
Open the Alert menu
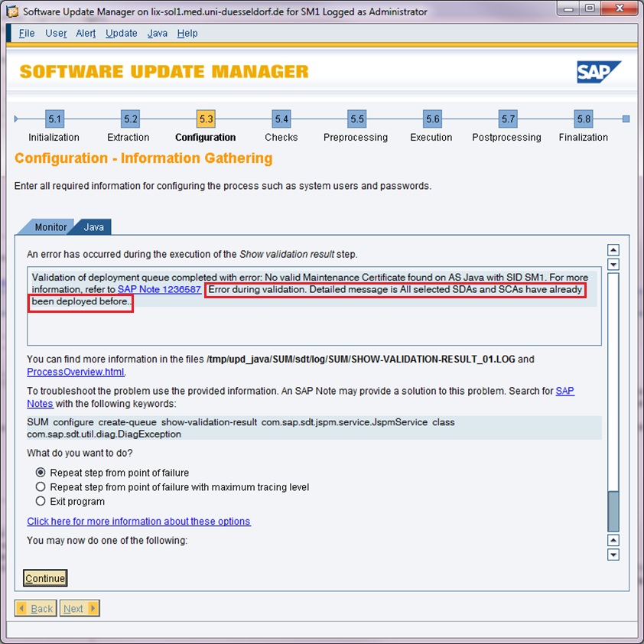[86, 33]
